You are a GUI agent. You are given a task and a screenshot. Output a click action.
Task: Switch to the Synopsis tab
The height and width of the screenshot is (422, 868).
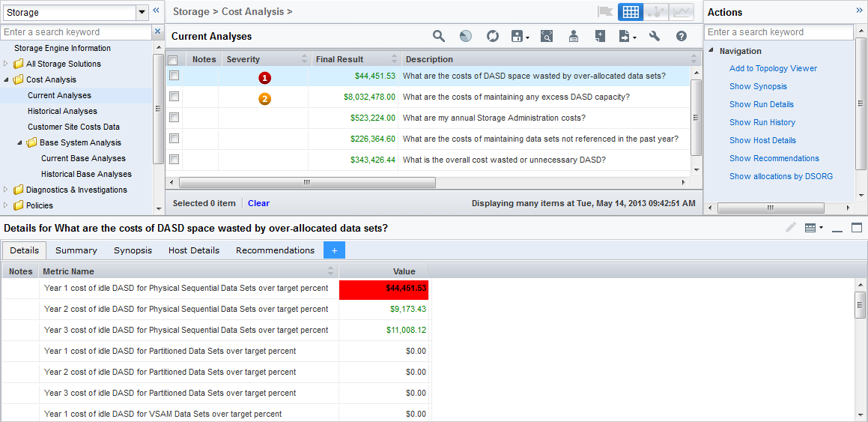coord(133,250)
